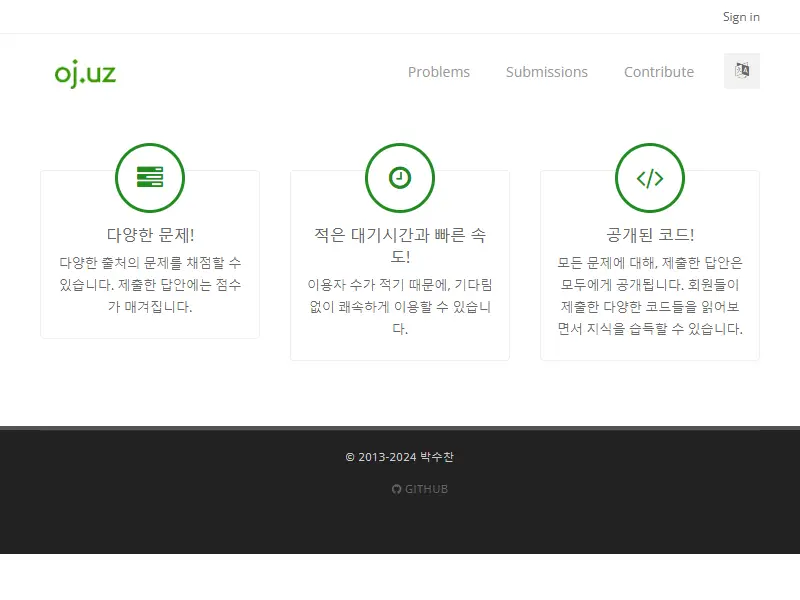Image resolution: width=800 pixels, height=600 pixels.
Task: Click the clock circle icon
Action: coord(400,178)
